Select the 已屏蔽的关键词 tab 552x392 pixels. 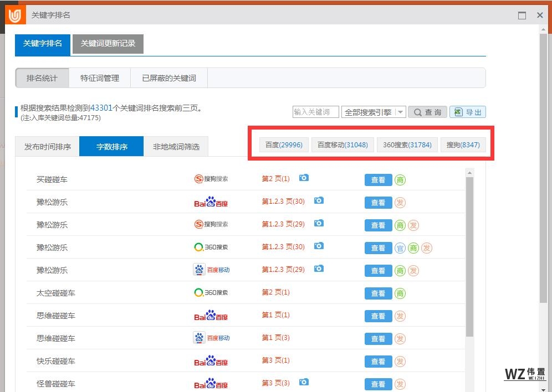tap(169, 78)
